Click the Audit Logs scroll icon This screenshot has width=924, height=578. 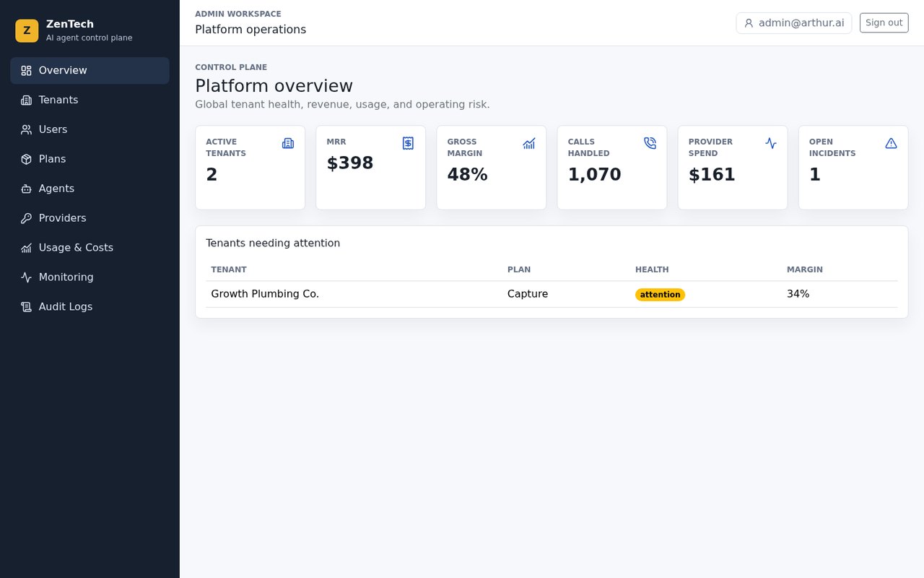26,308
